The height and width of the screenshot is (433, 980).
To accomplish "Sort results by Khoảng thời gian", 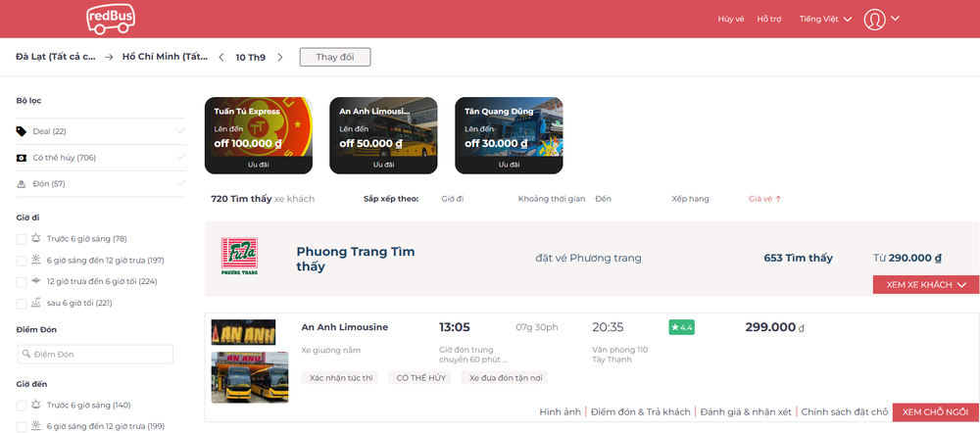I will click(x=551, y=199).
